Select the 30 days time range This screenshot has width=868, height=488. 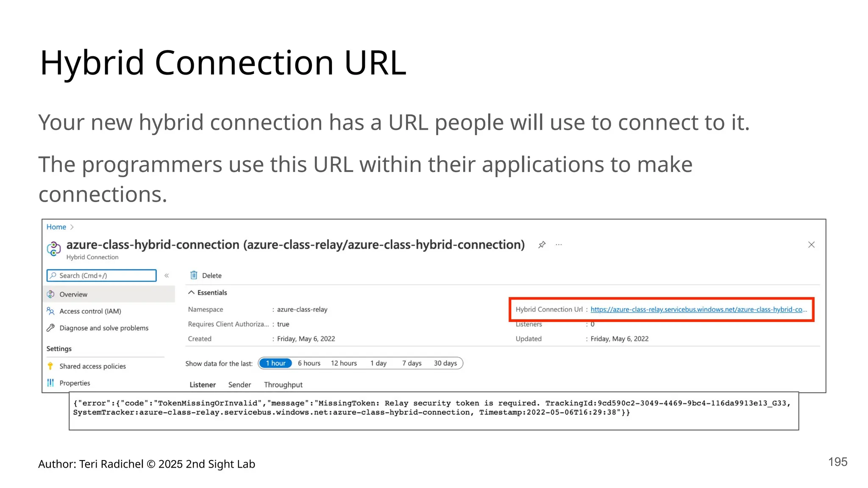pos(445,363)
